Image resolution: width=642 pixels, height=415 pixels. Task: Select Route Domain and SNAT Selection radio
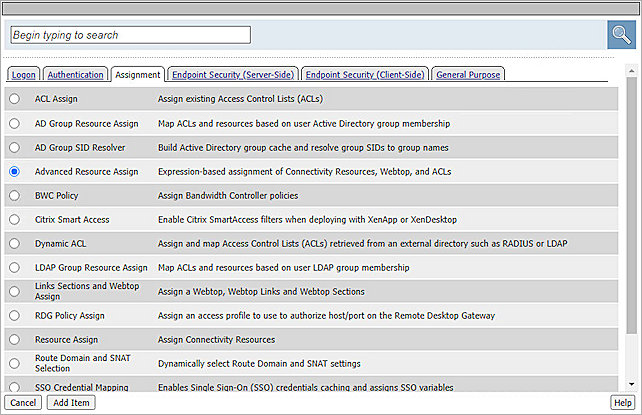(14, 363)
